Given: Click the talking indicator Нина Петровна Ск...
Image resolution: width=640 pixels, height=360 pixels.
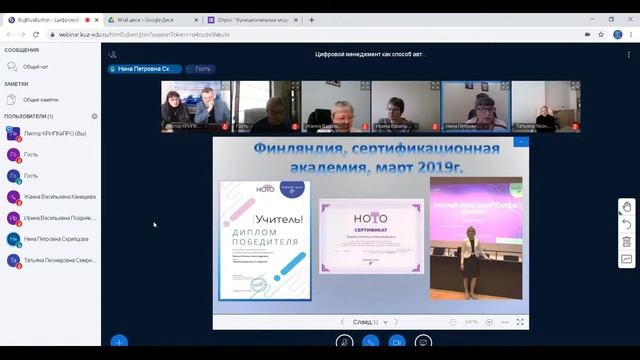Looking at the screenshot, I should [144, 69].
